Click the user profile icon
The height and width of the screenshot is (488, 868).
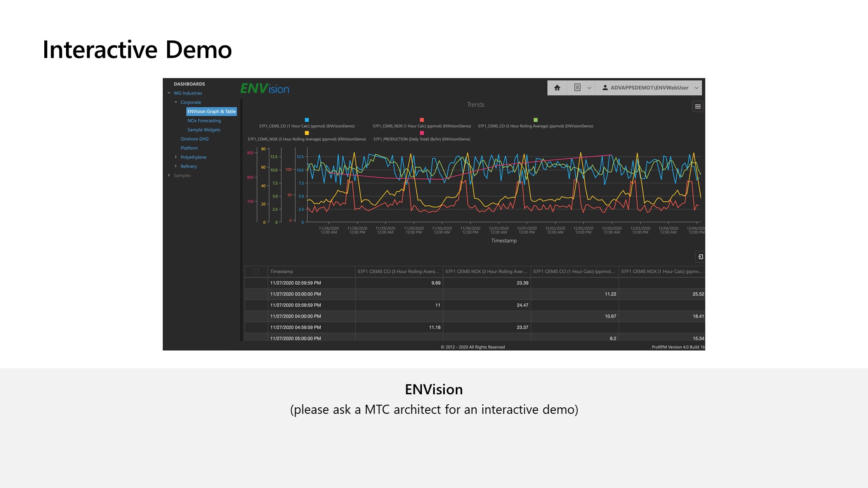[605, 88]
